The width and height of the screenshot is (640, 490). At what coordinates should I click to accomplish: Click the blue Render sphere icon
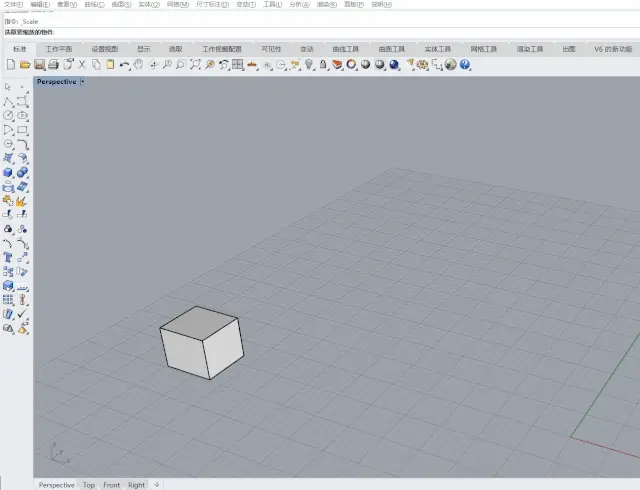point(394,65)
